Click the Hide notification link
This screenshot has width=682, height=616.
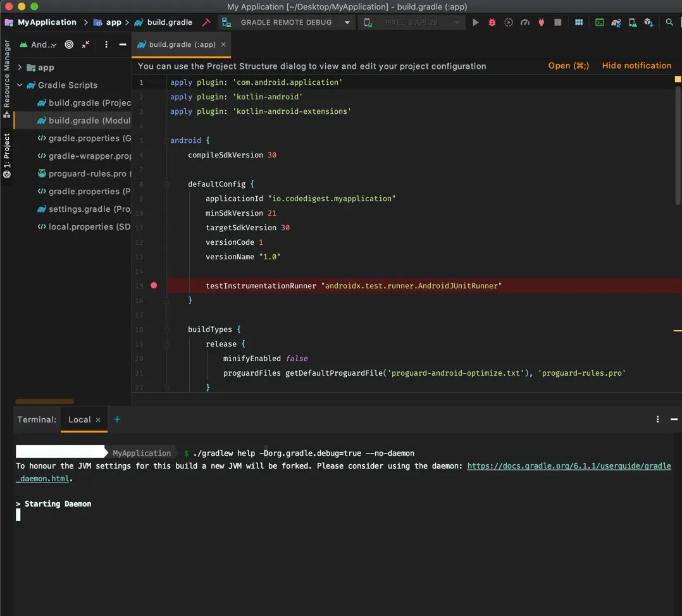(636, 66)
